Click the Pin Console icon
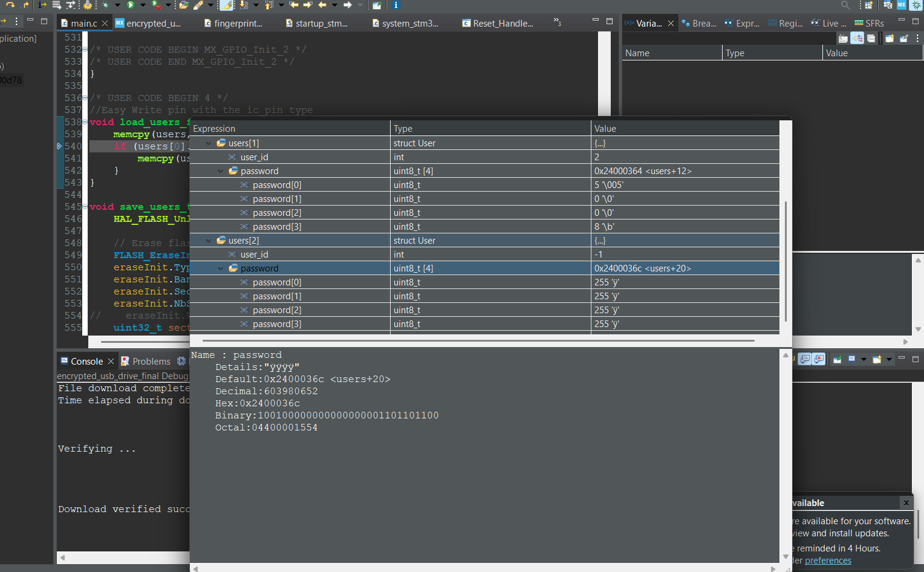Viewport: 924px width, 572px height. click(838, 359)
